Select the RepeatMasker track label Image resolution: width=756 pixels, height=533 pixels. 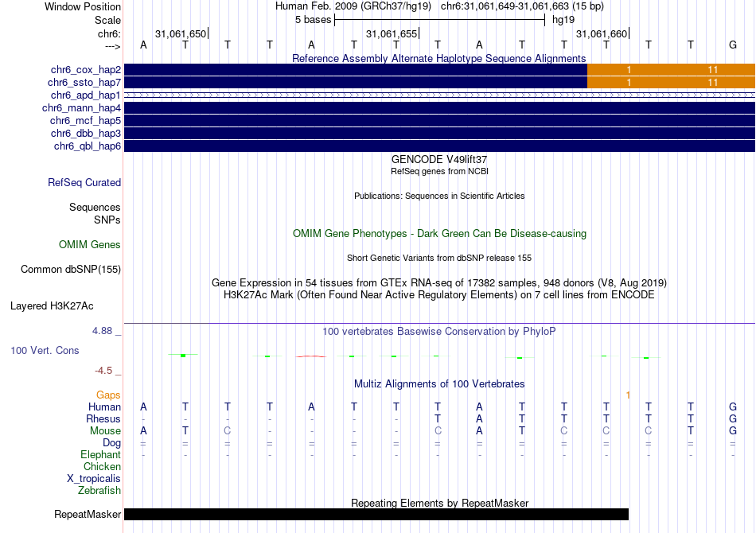tap(88, 515)
